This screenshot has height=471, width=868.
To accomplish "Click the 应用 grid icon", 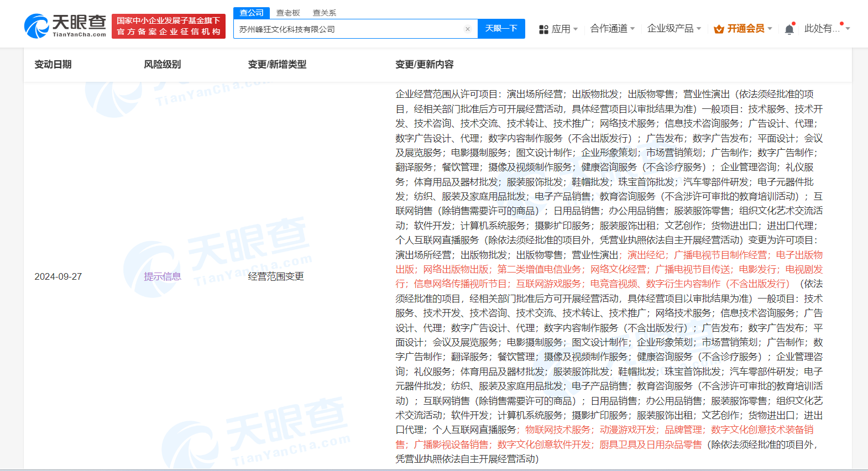I will (x=543, y=29).
